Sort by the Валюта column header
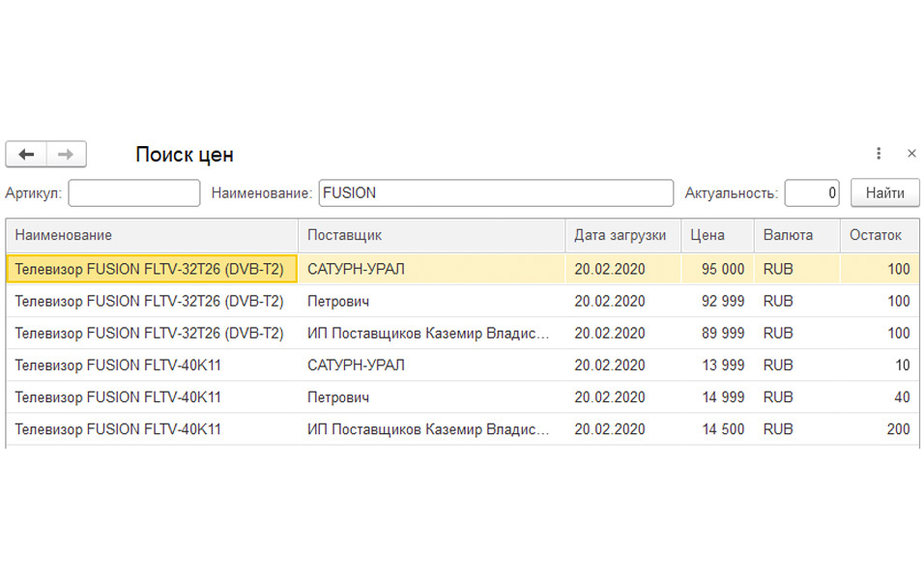The image size is (924, 586). 796,235
